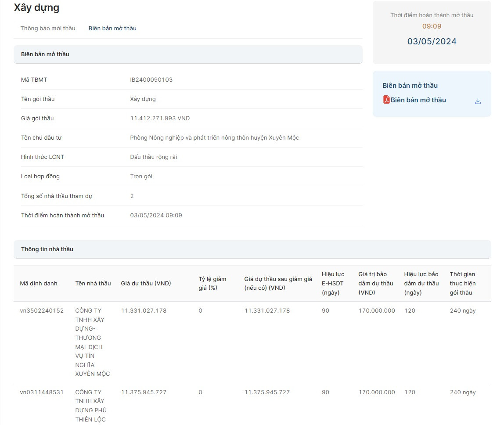Collapse the Thông tin nhà thầu section header
The image size is (504, 425).
click(x=252, y=249)
